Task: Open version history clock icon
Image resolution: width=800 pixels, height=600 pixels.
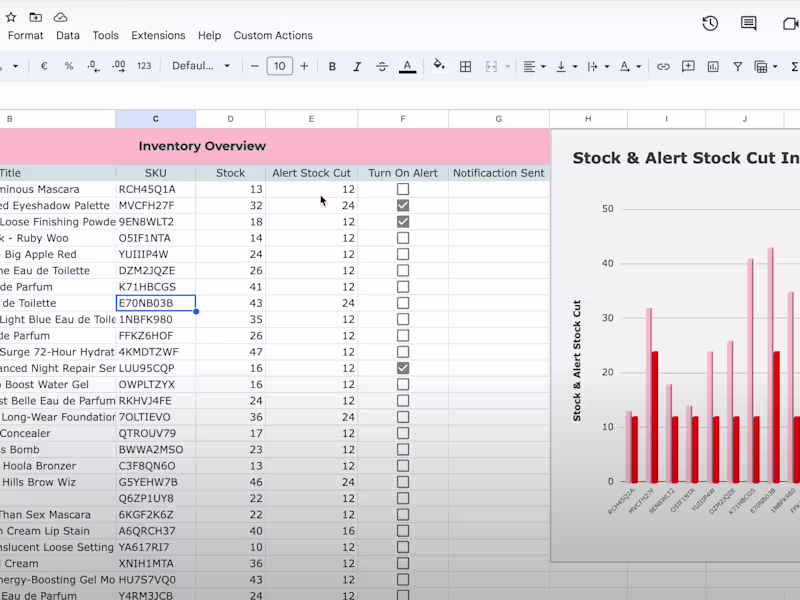Action: (x=710, y=23)
